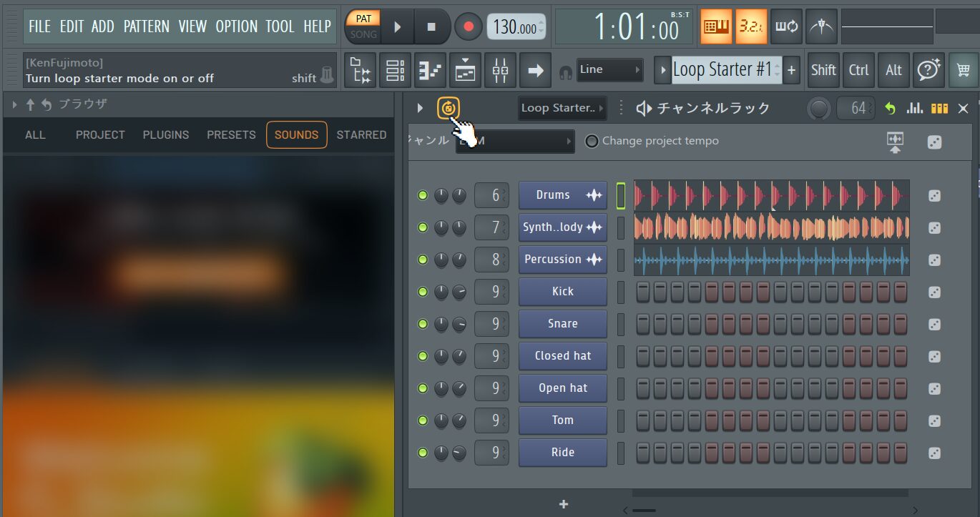Click the arrow left of pattern name
Image resolution: width=980 pixels, height=517 pixels.
click(x=662, y=69)
